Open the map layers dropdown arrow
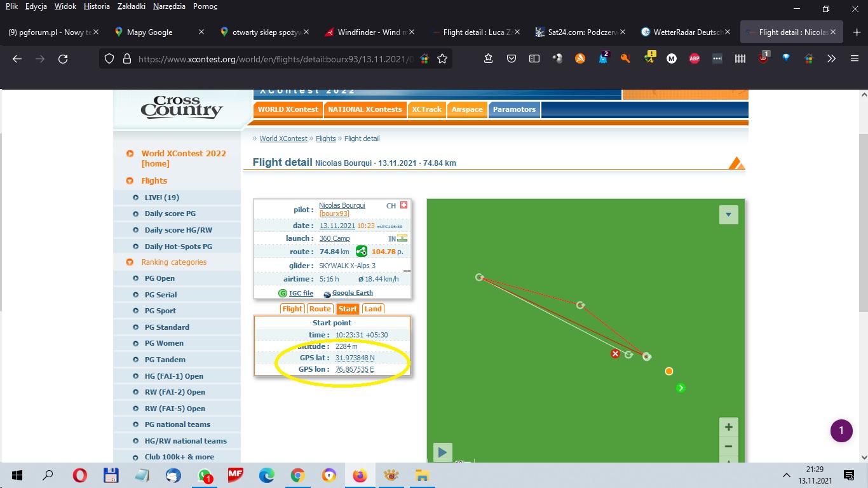Screen dimensions: 868x488 pos(728,215)
